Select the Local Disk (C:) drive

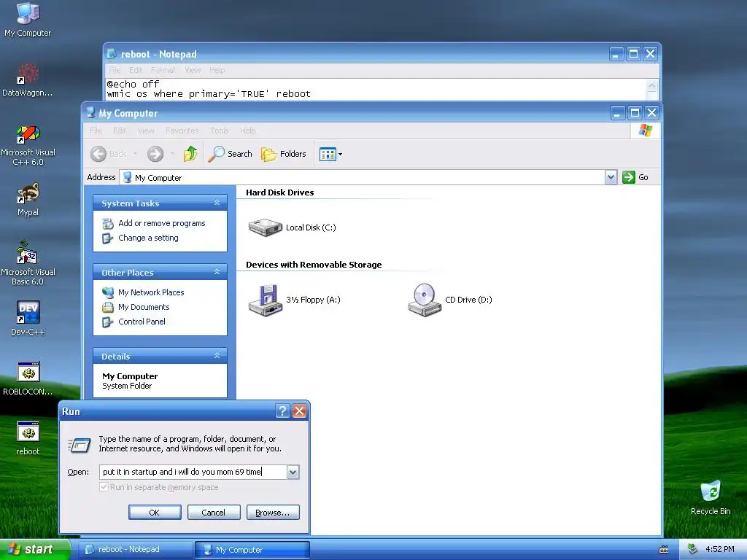[x=292, y=227]
